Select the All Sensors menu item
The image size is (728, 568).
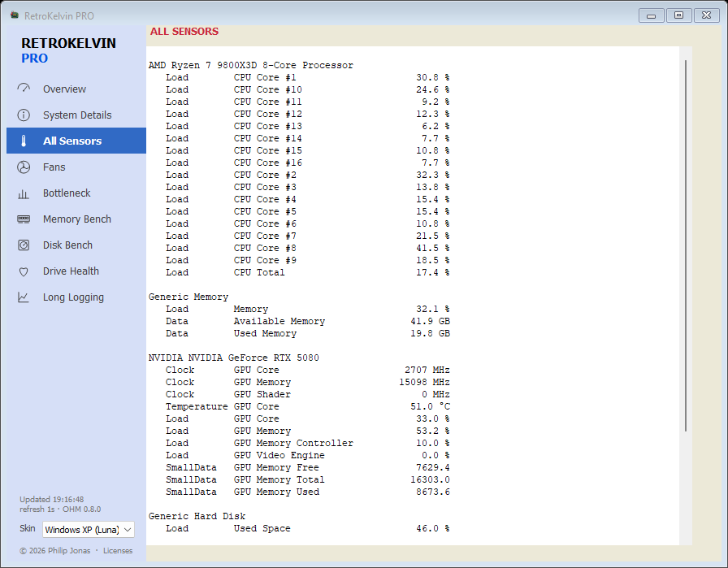coord(76,141)
